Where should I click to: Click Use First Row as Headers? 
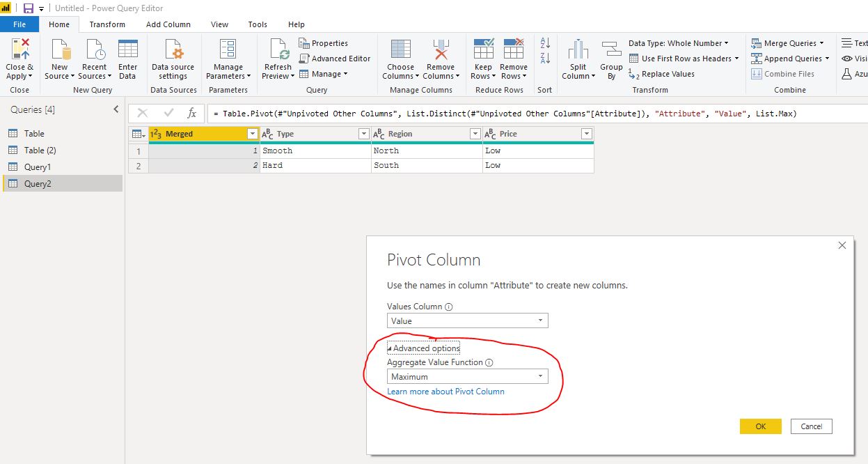(684, 59)
